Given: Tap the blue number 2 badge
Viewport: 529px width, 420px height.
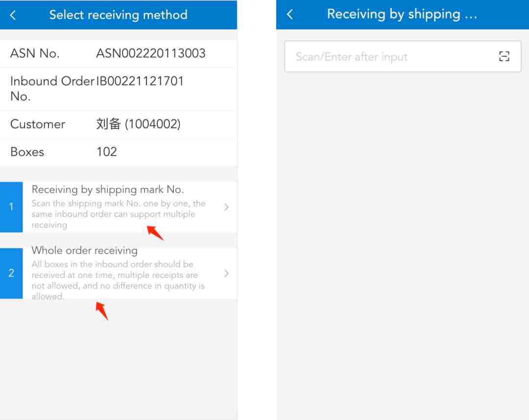Looking at the screenshot, I should pyautogui.click(x=11, y=273).
